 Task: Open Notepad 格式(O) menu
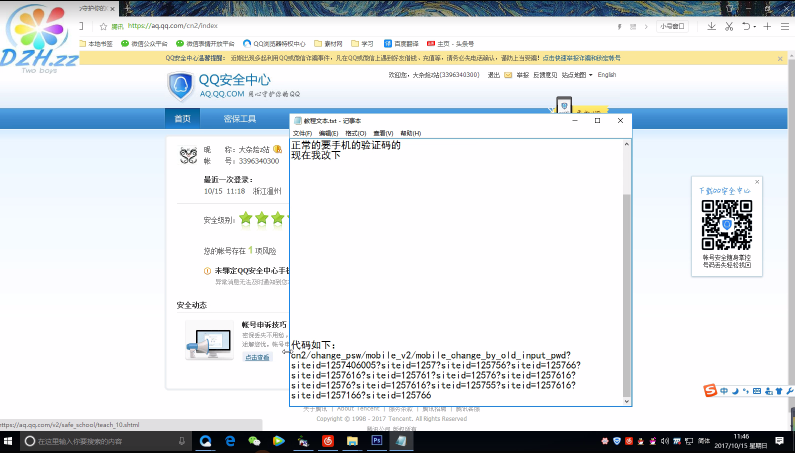[x=355, y=133]
